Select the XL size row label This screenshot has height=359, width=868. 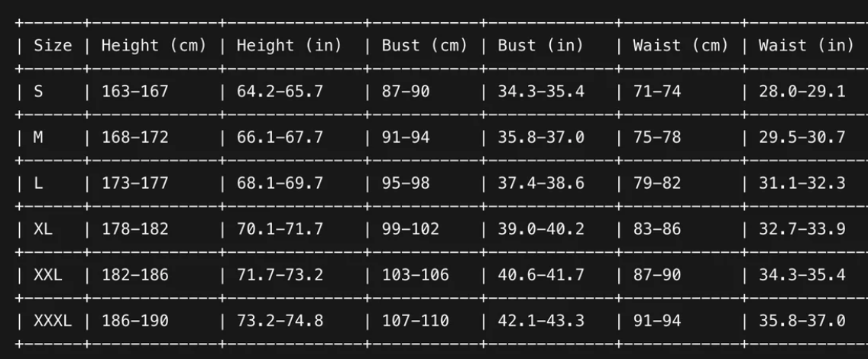coord(44,228)
